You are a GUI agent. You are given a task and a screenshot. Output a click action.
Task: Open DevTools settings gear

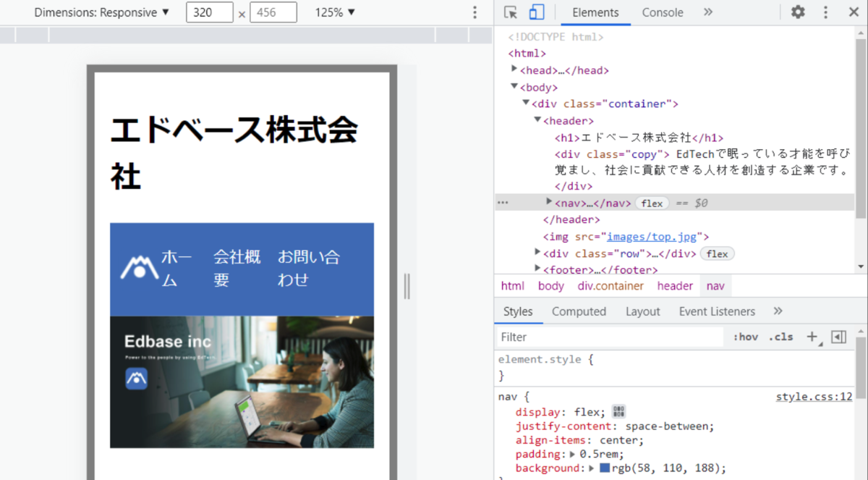click(798, 12)
